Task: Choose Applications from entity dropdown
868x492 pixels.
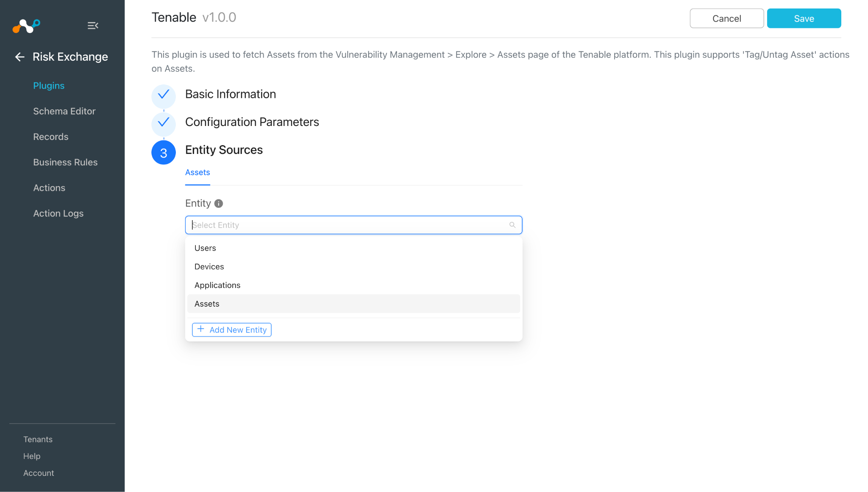Action: [353, 285]
